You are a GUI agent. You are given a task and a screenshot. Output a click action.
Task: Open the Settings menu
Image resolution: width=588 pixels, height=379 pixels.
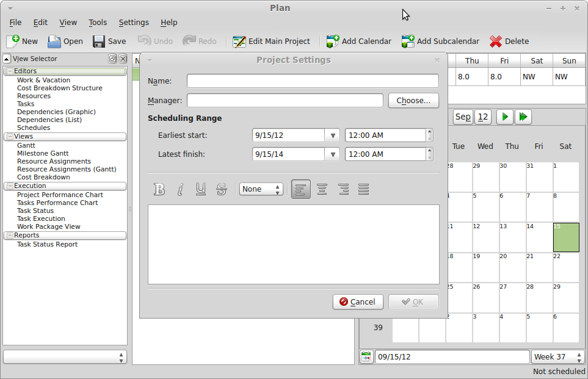tap(134, 23)
